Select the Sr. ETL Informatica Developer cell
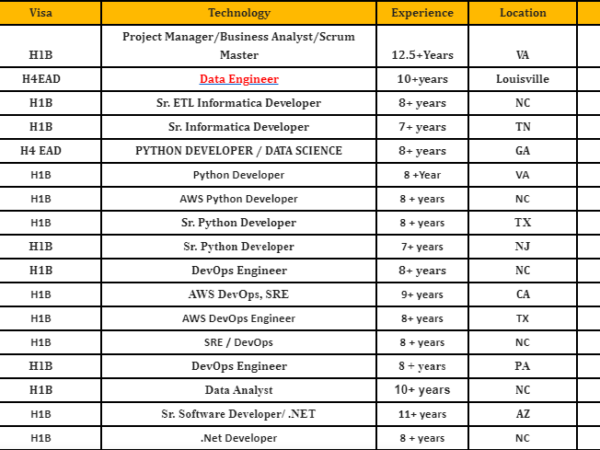The height and width of the screenshot is (450, 600). (x=238, y=103)
